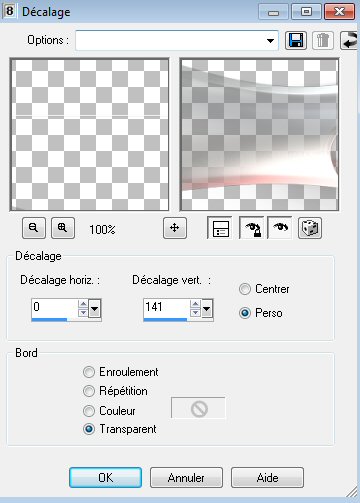360x503 pixels.
Task: Click the randomize parameters dice icon
Action: tap(310, 228)
